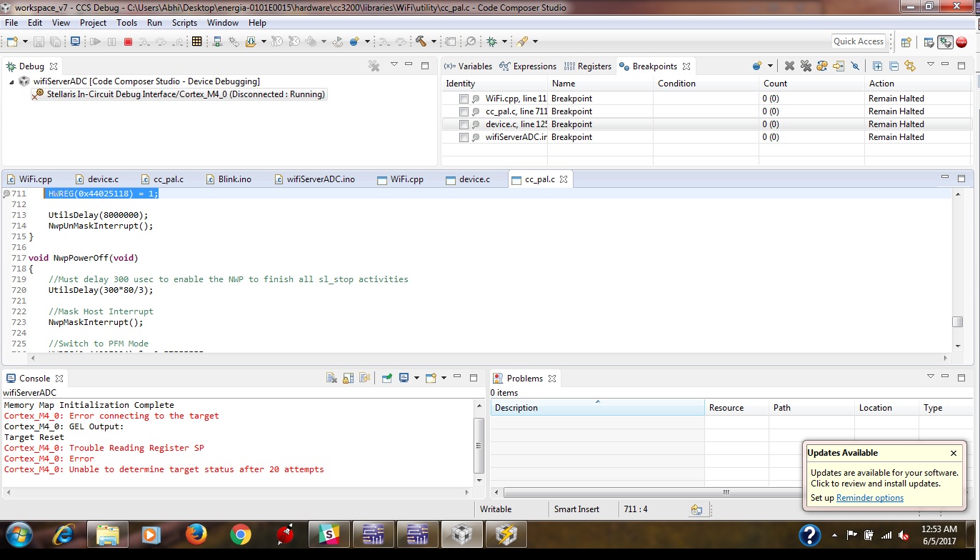Click the Resume toolbar icon
The height and width of the screenshot is (560, 980).
point(95,42)
